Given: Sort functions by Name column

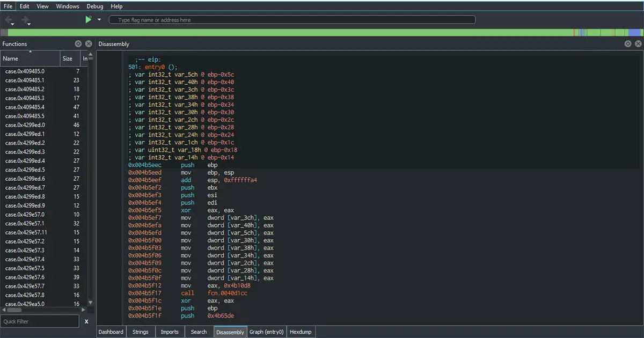Looking at the screenshot, I should (x=30, y=58).
